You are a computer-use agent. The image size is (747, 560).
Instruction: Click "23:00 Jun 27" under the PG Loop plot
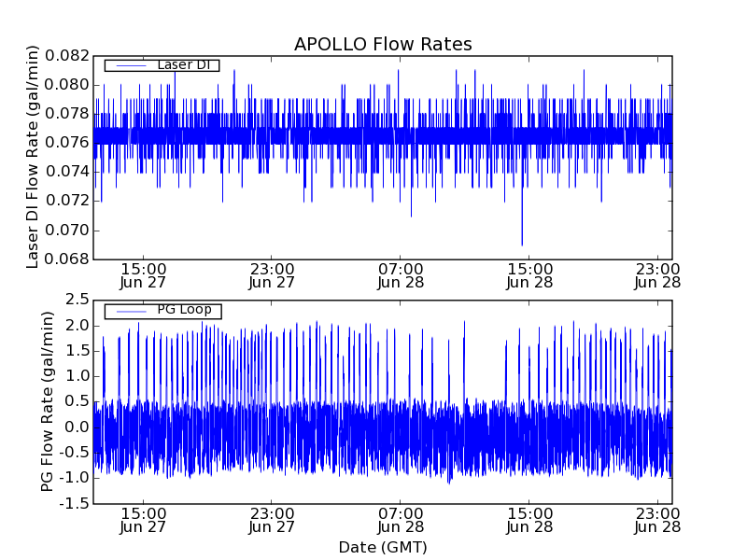(x=272, y=520)
